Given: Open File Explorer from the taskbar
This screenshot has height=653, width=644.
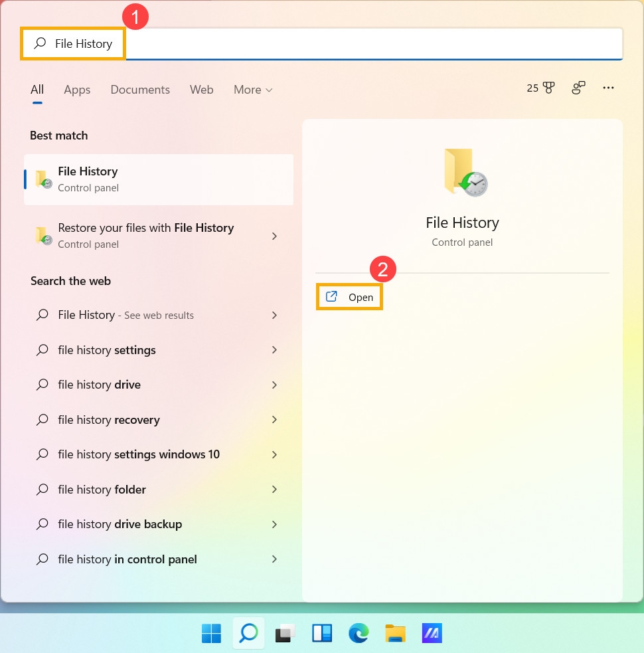Looking at the screenshot, I should tap(395, 633).
